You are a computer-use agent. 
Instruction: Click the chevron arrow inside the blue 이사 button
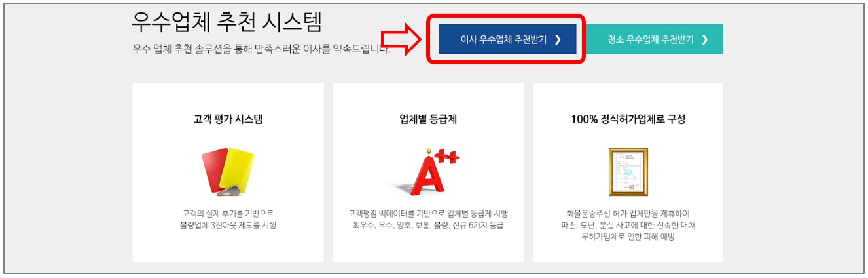click(x=558, y=39)
